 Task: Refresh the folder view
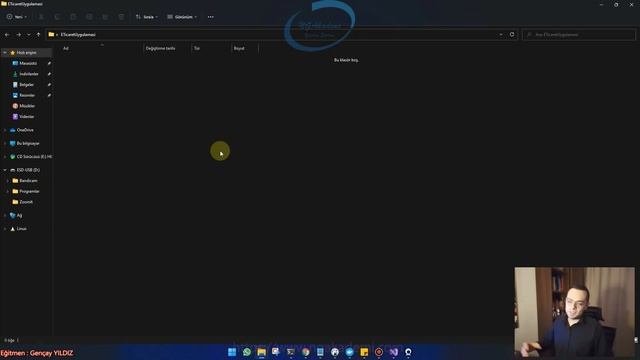[x=512, y=35]
